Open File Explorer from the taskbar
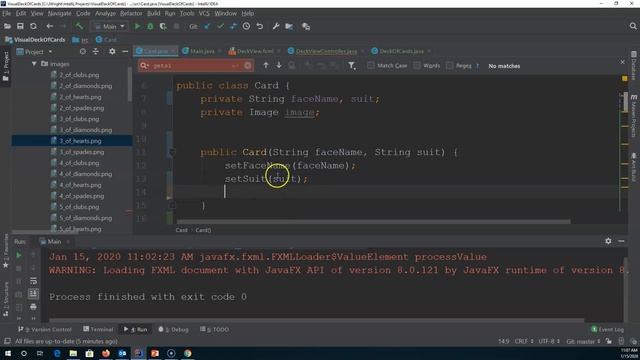This screenshot has height=360, width=640. [x=73, y=353]
